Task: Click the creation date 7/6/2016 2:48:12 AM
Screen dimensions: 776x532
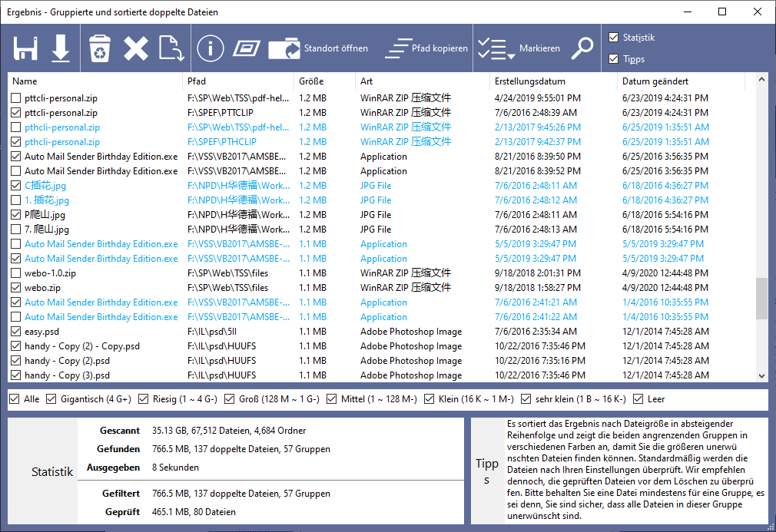Action: [536, 200]
